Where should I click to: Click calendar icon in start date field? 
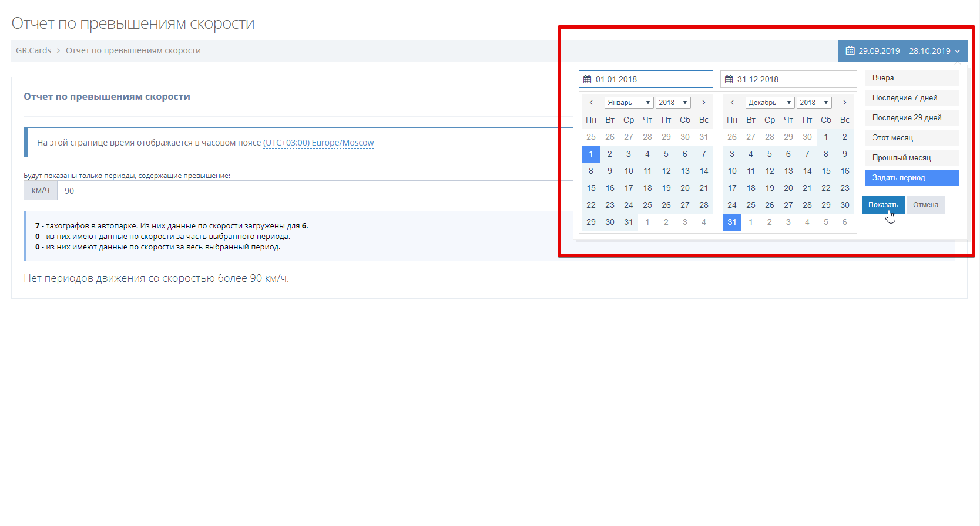587,79
